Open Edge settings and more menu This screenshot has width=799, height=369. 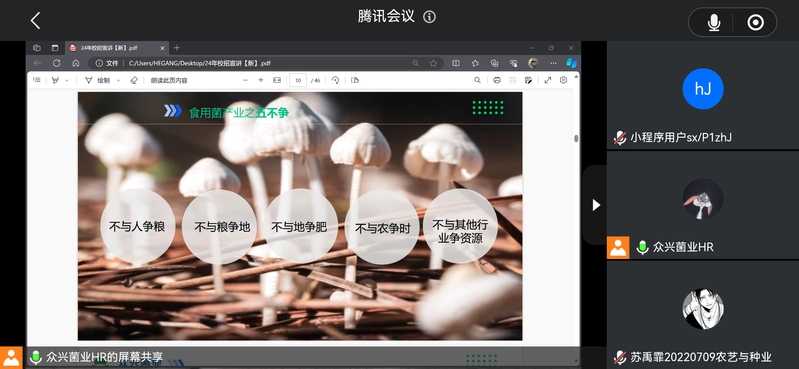click(x=553, y=63)
